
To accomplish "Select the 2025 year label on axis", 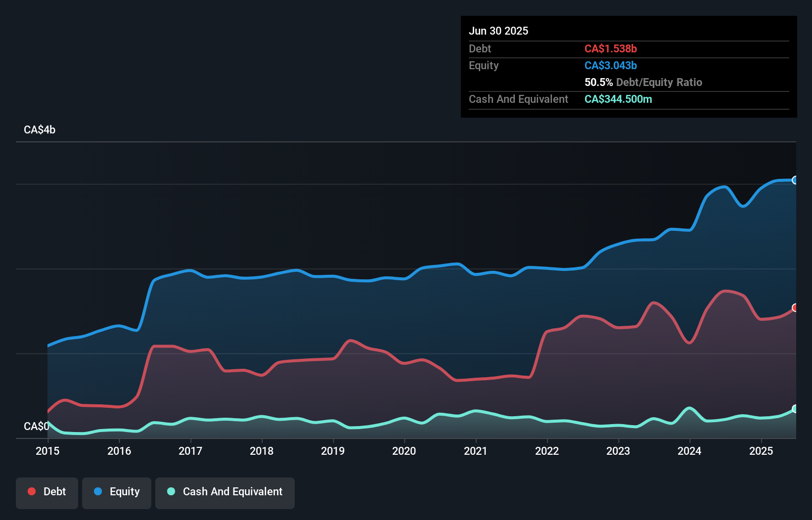I will click(762, 451).
